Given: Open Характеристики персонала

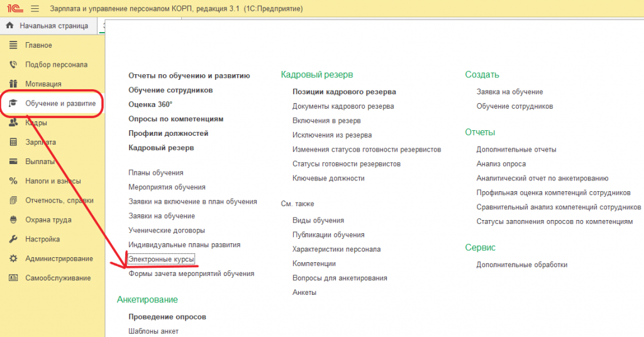Looking at the screenshot, I should tap(336, 249).
